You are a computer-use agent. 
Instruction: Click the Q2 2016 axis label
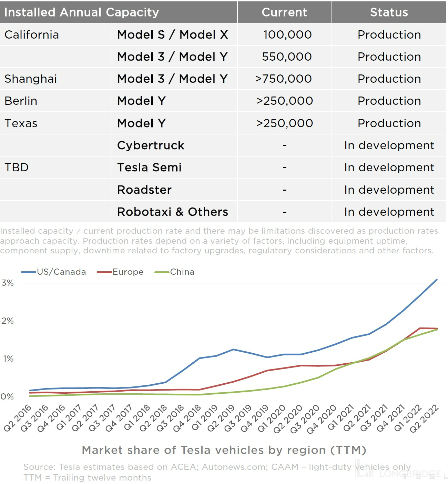[18, 419]
